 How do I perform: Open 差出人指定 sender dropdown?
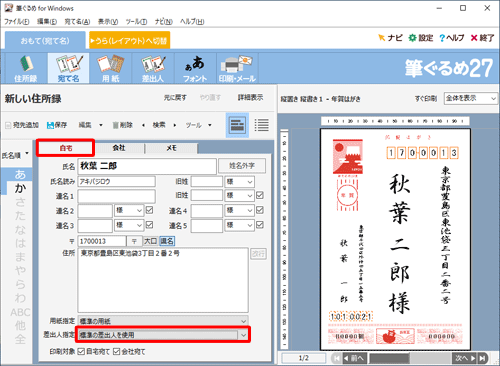(163, 335)
